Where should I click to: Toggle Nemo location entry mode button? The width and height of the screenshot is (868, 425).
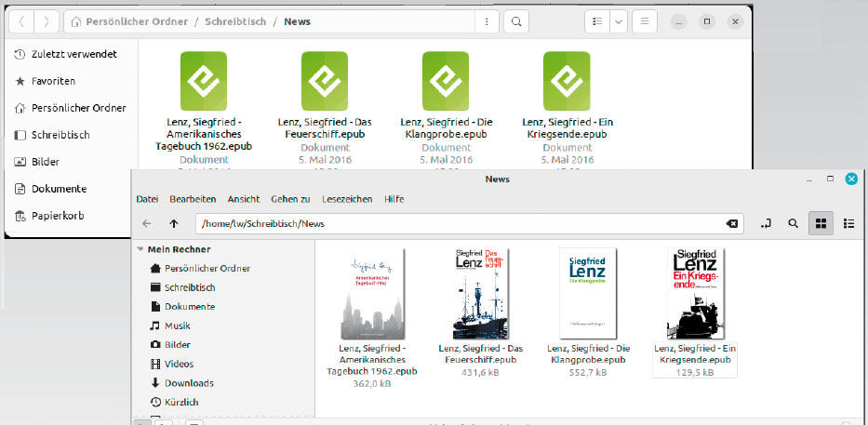767,223
